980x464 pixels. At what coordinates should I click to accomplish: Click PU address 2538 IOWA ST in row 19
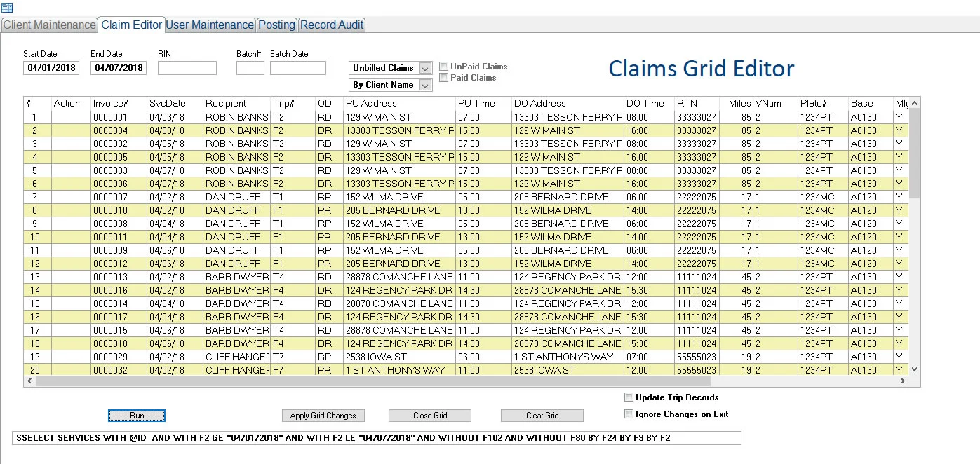(399, 357)
